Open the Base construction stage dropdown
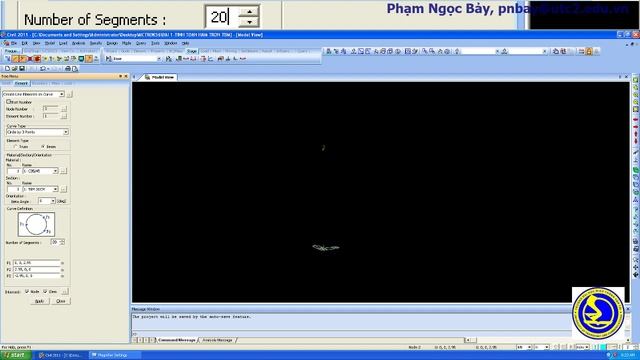The image size is (640, 360). click(159, 59)
